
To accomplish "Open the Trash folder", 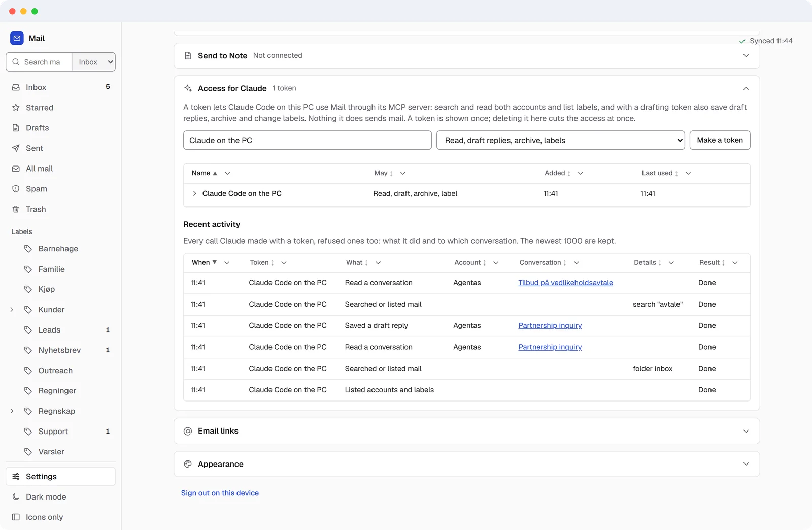I will tap(60, 209).
